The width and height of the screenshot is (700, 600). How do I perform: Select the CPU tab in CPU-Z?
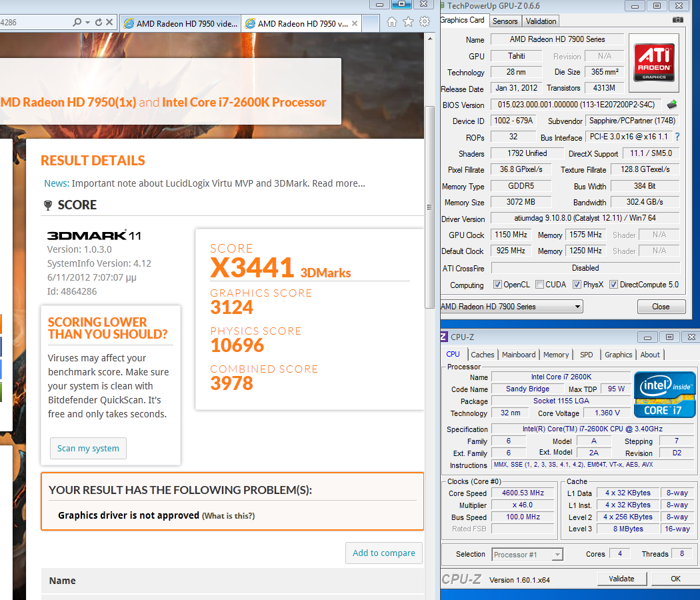pos(453,355)
